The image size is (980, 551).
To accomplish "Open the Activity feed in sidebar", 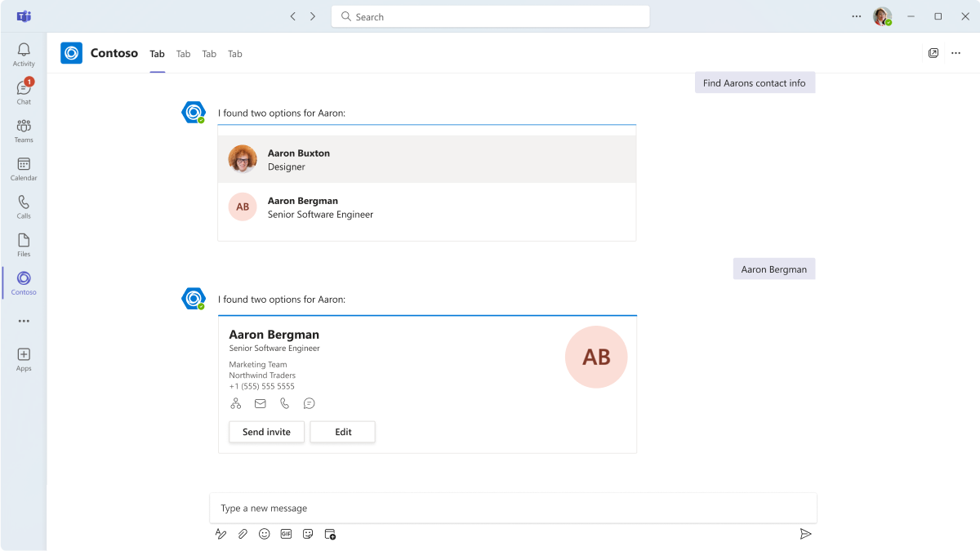I will pos(24,55).
